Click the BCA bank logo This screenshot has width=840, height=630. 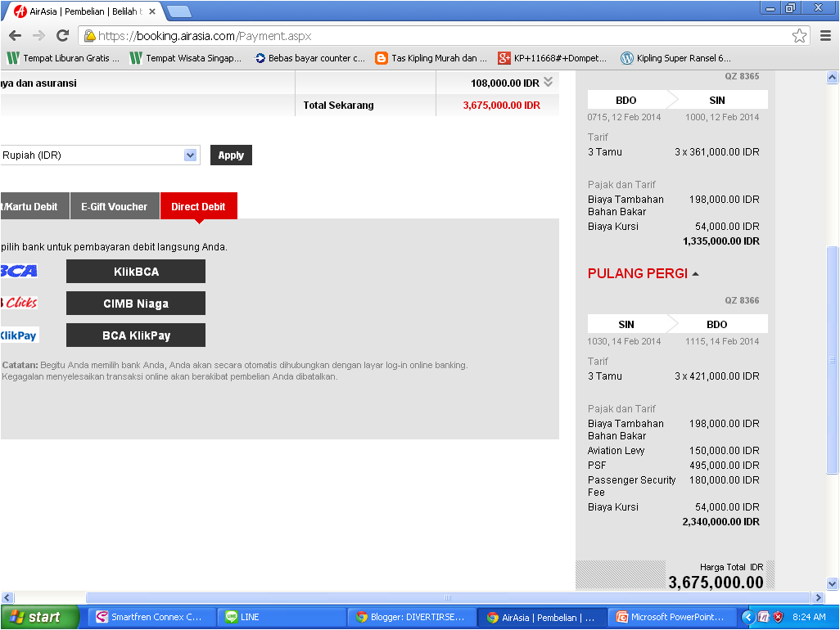coord(16,271)
